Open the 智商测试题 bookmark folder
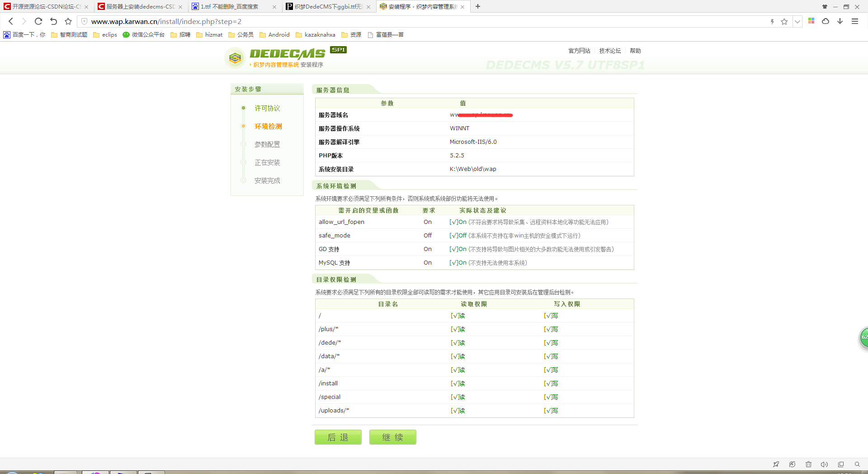 tap(69, 34)
